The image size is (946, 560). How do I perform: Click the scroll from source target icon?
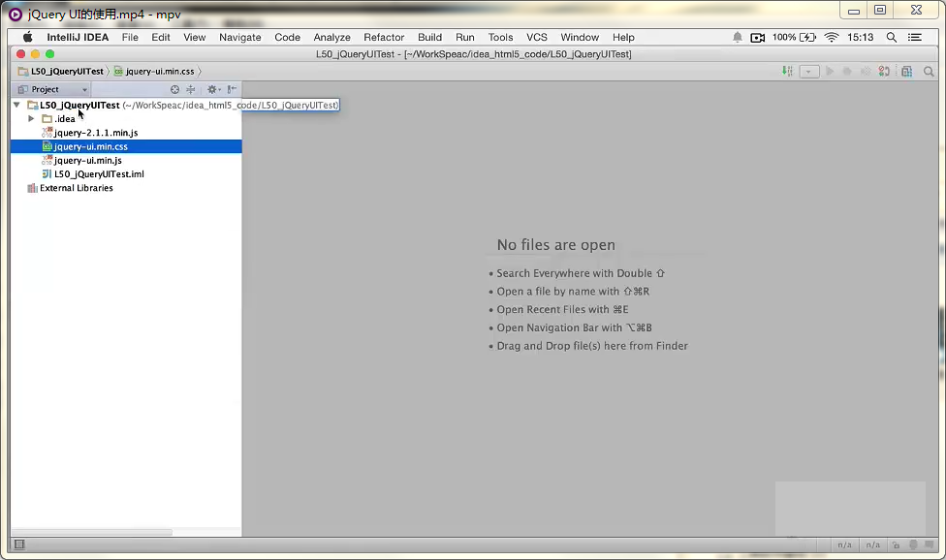(x=175, y=89)
